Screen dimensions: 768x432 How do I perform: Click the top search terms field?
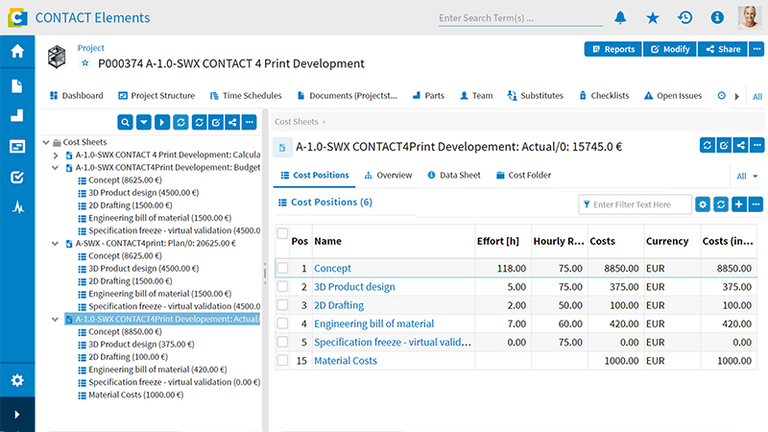520,18
